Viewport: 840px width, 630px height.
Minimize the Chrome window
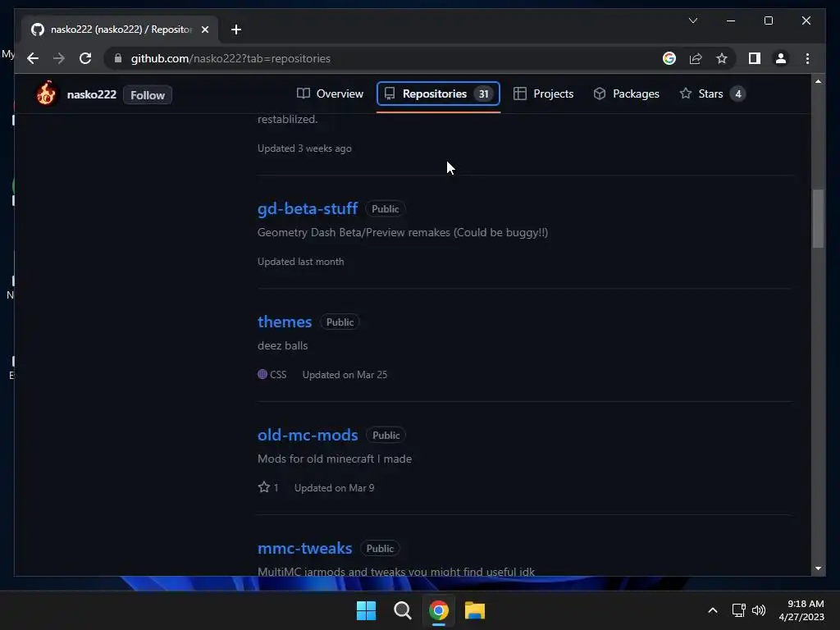tap(731, 21)
